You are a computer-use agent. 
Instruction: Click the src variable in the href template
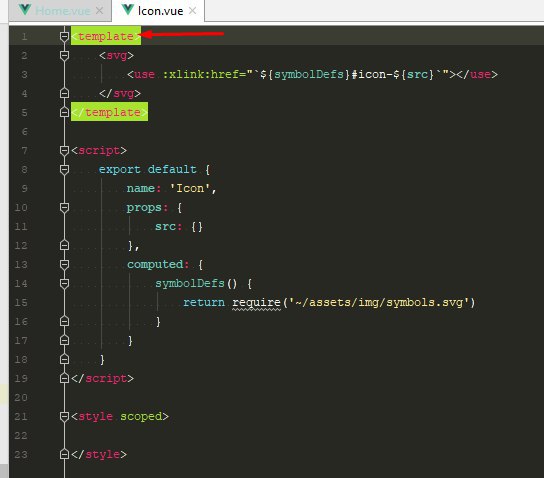click(417, 74)
